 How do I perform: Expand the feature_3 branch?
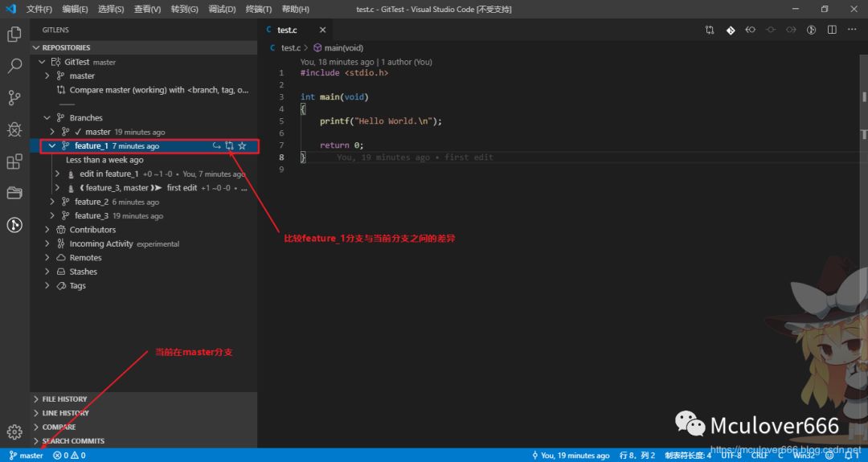[x=52, y=216]
